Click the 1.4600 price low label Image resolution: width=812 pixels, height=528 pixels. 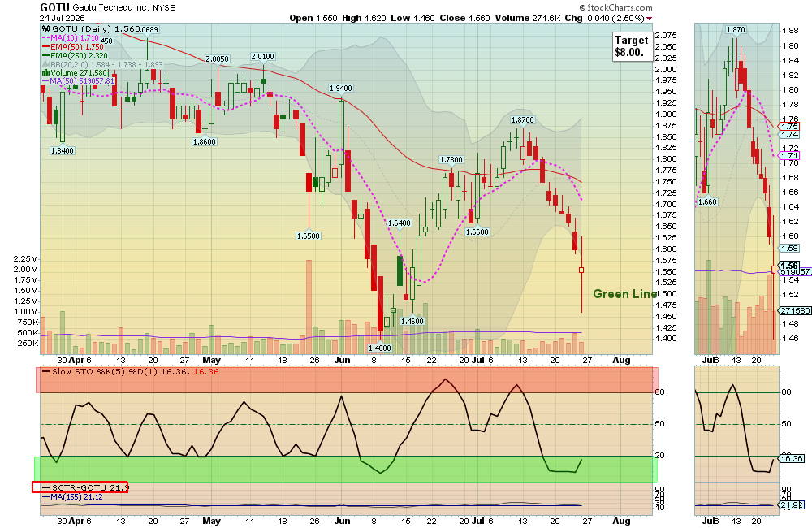tap(412, 321)
